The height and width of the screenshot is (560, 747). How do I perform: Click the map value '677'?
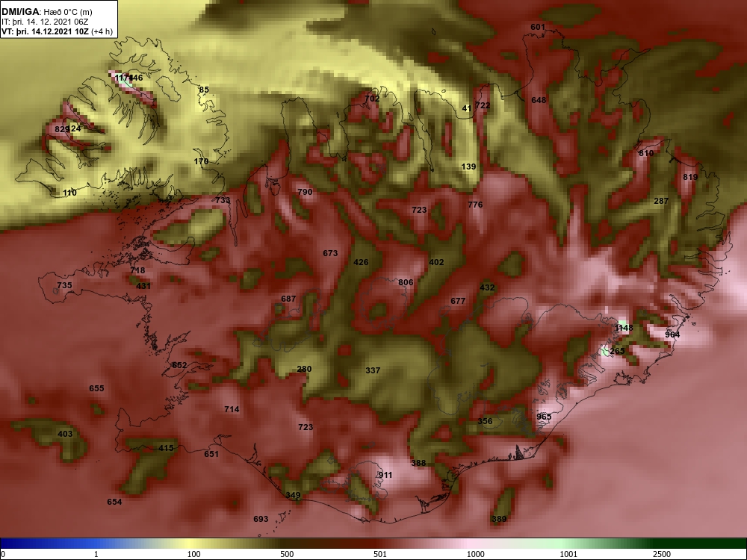tap(458, 301)
